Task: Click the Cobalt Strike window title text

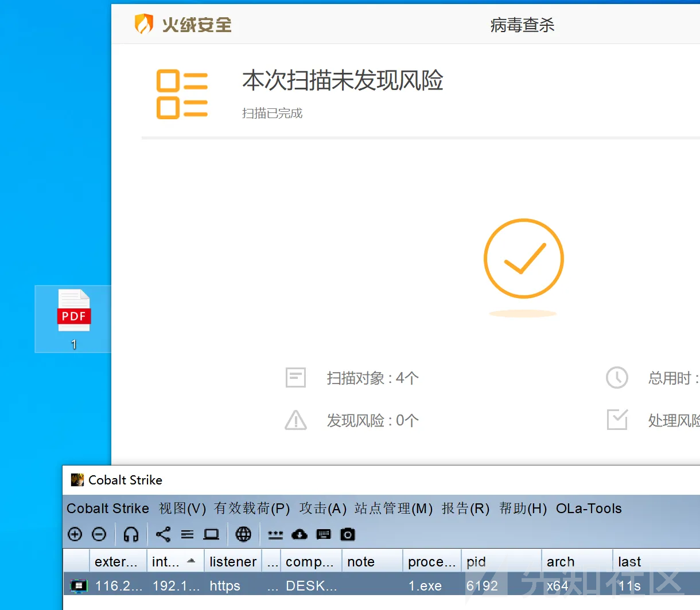Action: point(125,480)
